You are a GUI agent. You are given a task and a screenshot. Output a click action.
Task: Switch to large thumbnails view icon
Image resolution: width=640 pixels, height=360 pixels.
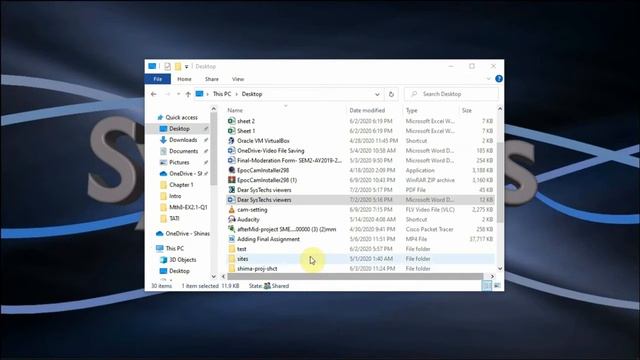(x=497, y=286)
